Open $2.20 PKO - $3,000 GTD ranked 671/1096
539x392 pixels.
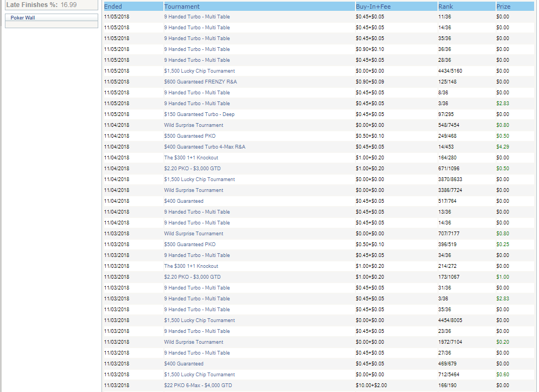tap(193, 169)
